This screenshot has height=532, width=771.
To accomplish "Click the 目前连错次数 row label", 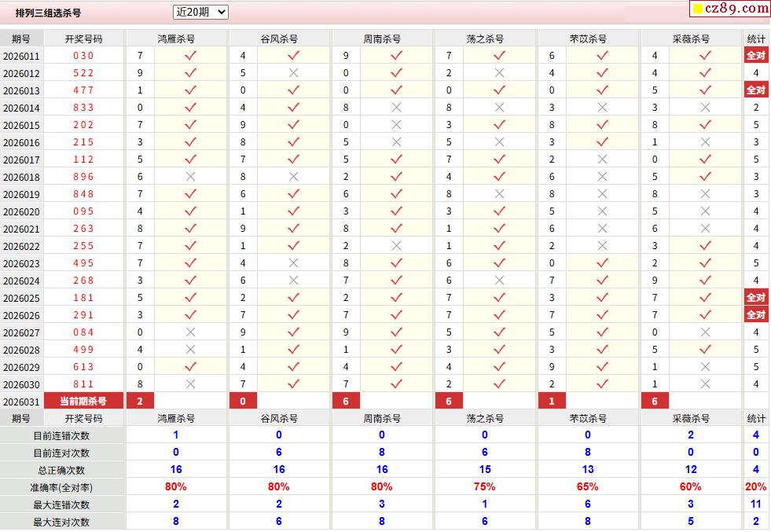I will coord(61,435).
